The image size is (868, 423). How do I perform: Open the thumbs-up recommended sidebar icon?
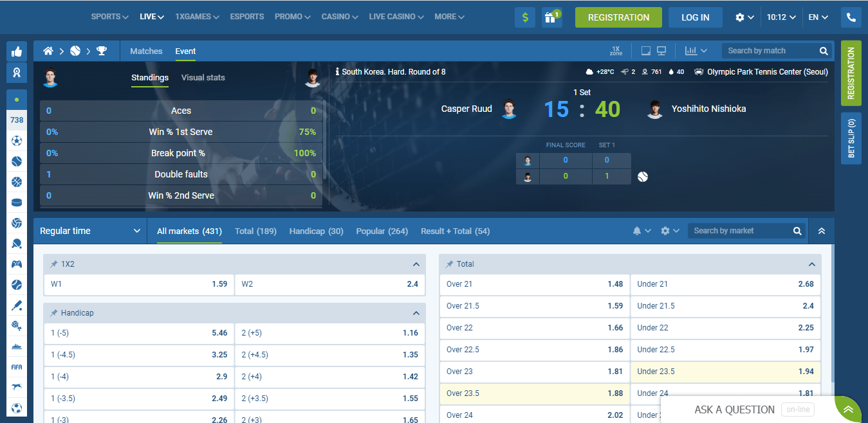(17, 51)
